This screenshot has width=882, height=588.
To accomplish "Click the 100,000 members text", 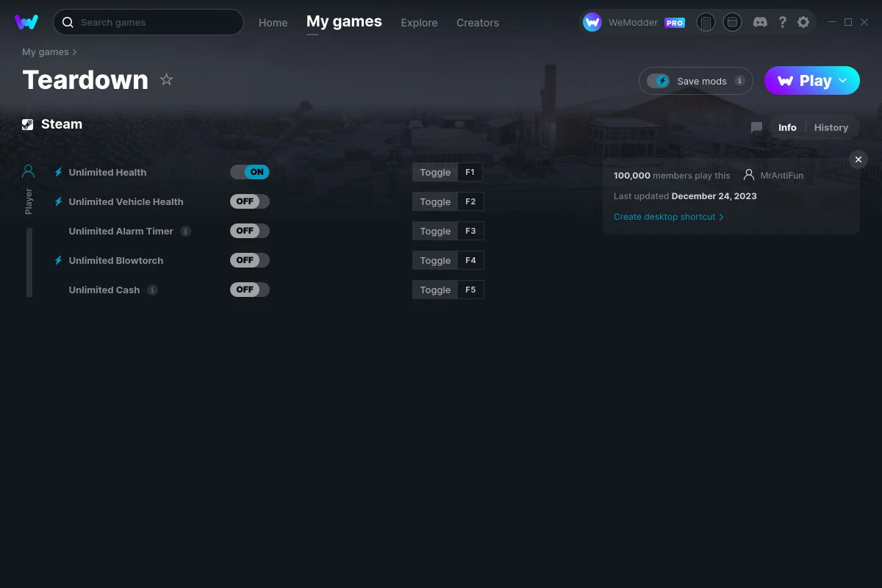I will 672,176.
